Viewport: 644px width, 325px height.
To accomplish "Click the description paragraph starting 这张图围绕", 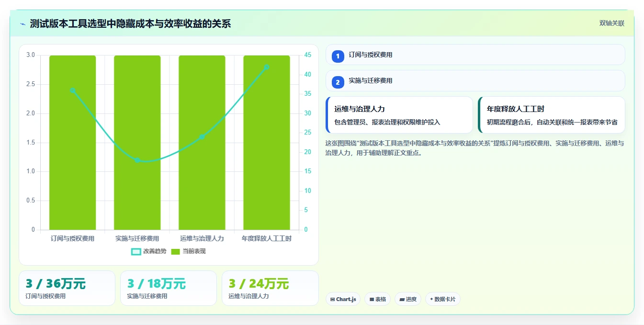I will [x=475, y=148].
